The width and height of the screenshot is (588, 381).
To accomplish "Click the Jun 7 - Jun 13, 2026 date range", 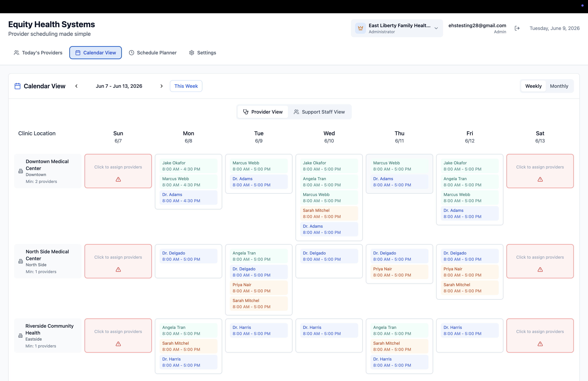I will [119, 86].
